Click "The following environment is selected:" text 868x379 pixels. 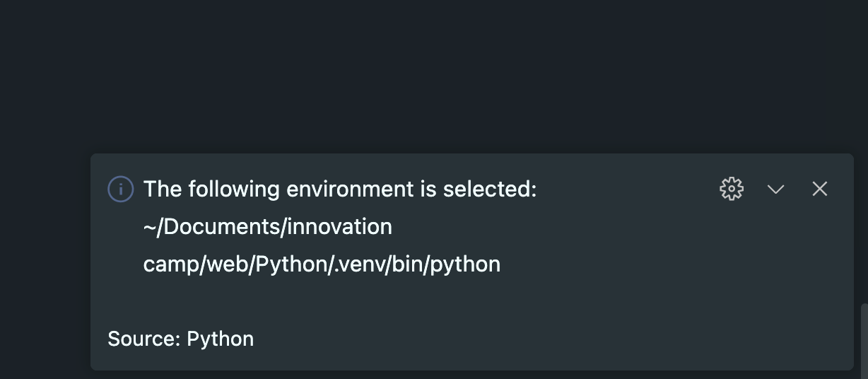(x=340, y=189)
